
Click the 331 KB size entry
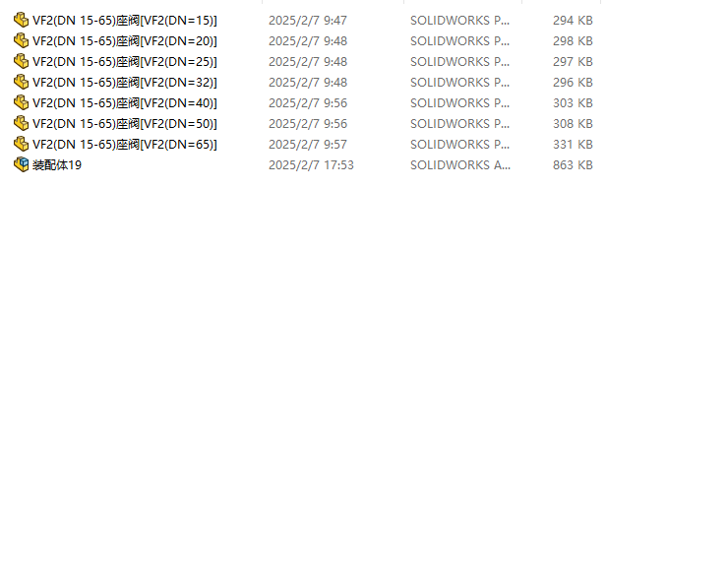(573, 145)
